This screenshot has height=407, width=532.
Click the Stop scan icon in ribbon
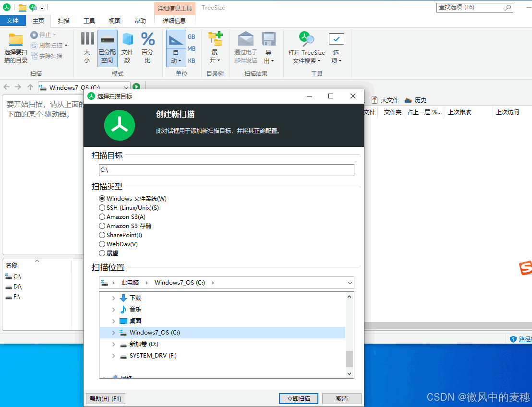[x=34, y=35]
